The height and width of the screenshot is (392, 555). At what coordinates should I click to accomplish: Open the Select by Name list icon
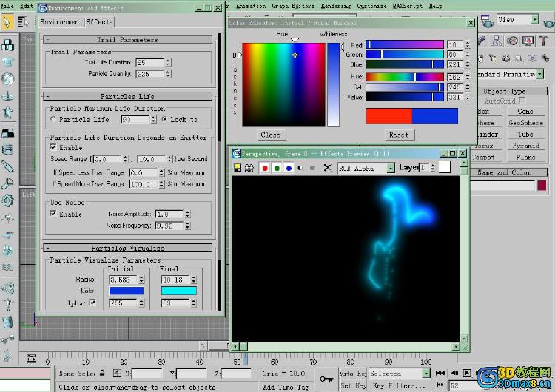23,22
